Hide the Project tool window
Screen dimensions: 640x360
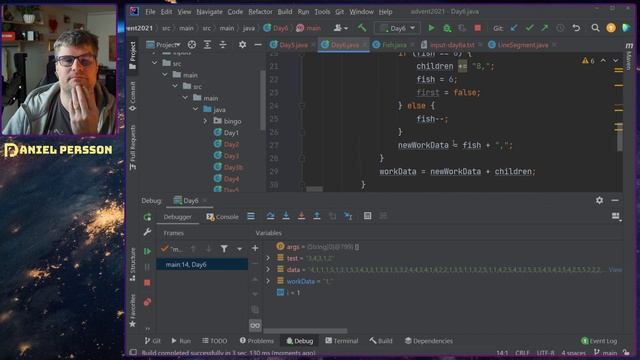click(x=258, y=44)
